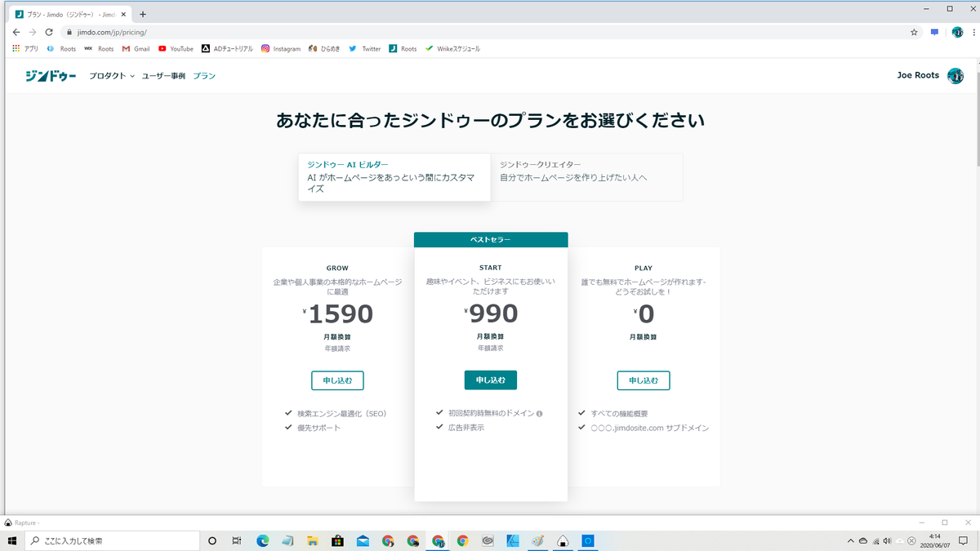Image resolution: width=980 pixels, height=551 pixels.
Task: Click info icon beside 初回契約時無料のドメイン
Action: point(540,413)
